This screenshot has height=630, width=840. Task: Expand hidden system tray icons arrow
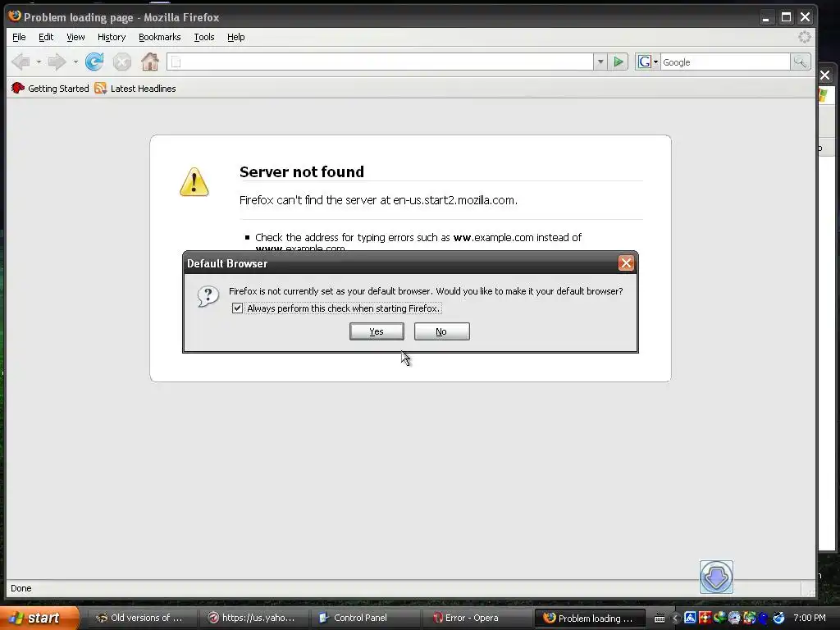coord(675,619)
